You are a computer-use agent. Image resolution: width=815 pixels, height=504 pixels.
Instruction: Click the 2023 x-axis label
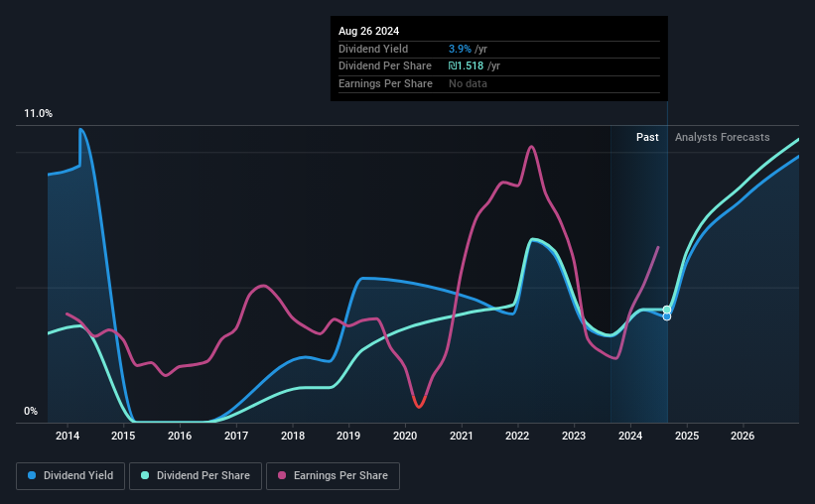point(574,436)
